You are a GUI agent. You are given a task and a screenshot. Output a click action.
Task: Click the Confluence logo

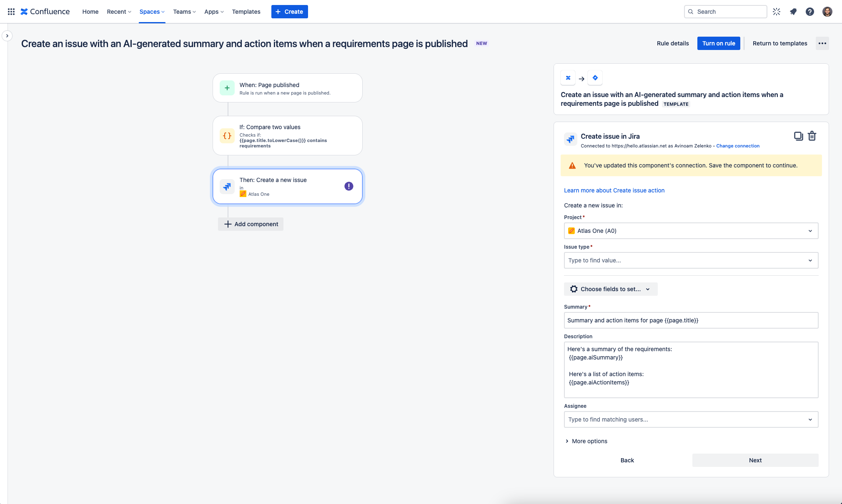(45, 11)
